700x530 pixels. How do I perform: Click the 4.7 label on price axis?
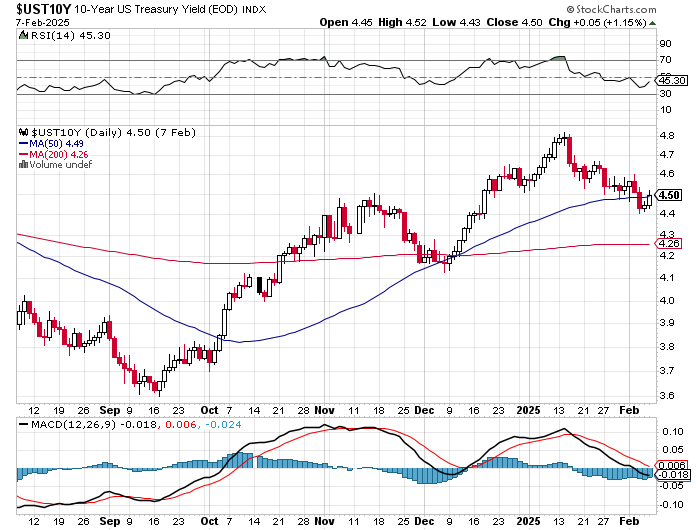667,155
